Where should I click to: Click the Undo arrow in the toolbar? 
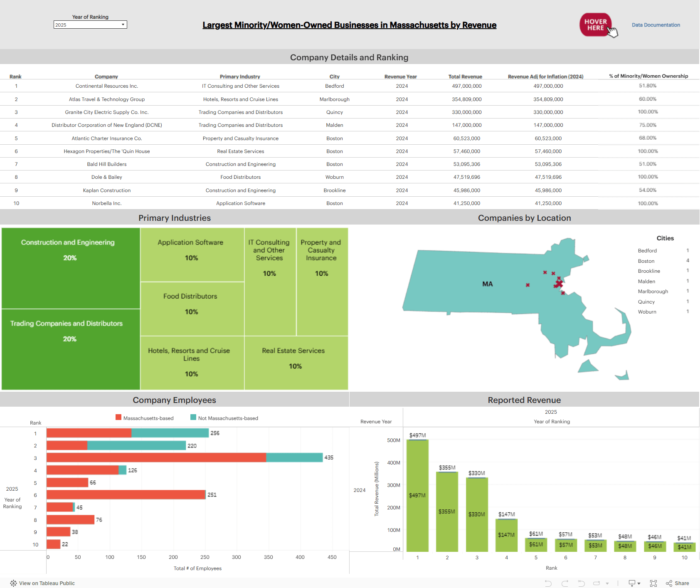[548, 583]
